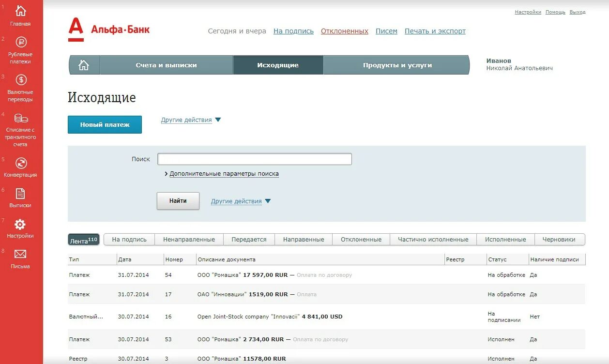Sort by the Статус column header

508,259
